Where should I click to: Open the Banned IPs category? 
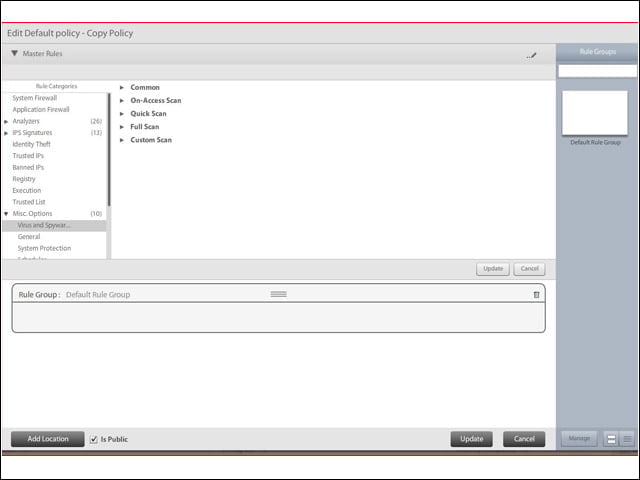(x=28, y=167)
